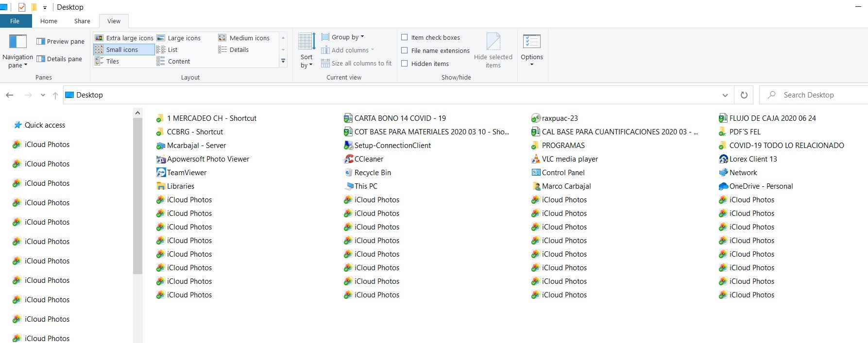Switch layout to Medium icons
This screenshot has height=343, width=868.
(x=244, y=38)
